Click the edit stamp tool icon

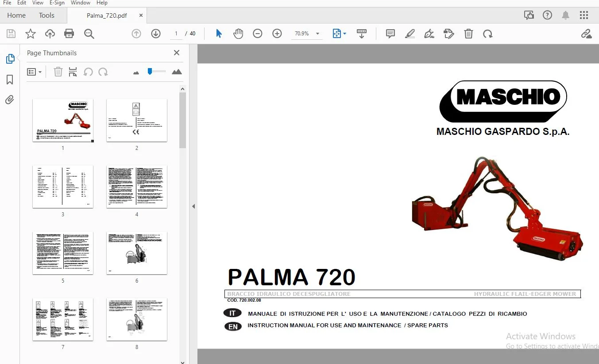point(449,34)
